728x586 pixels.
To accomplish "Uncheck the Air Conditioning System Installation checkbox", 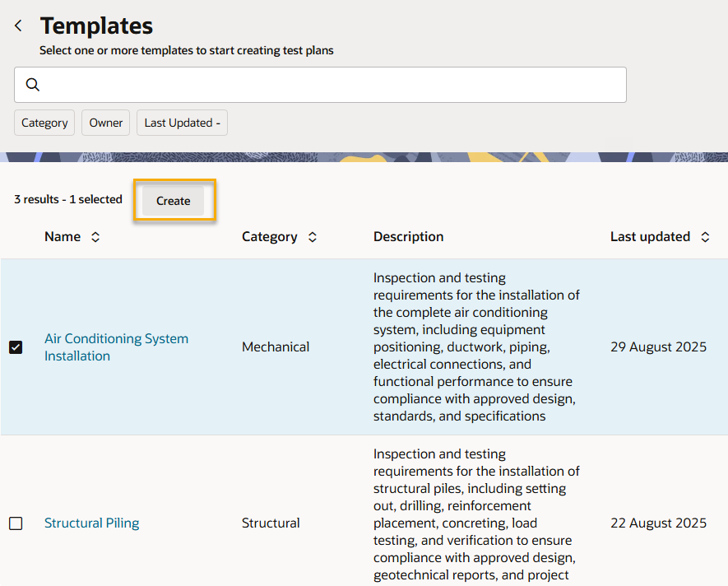I will pos(16,347).
